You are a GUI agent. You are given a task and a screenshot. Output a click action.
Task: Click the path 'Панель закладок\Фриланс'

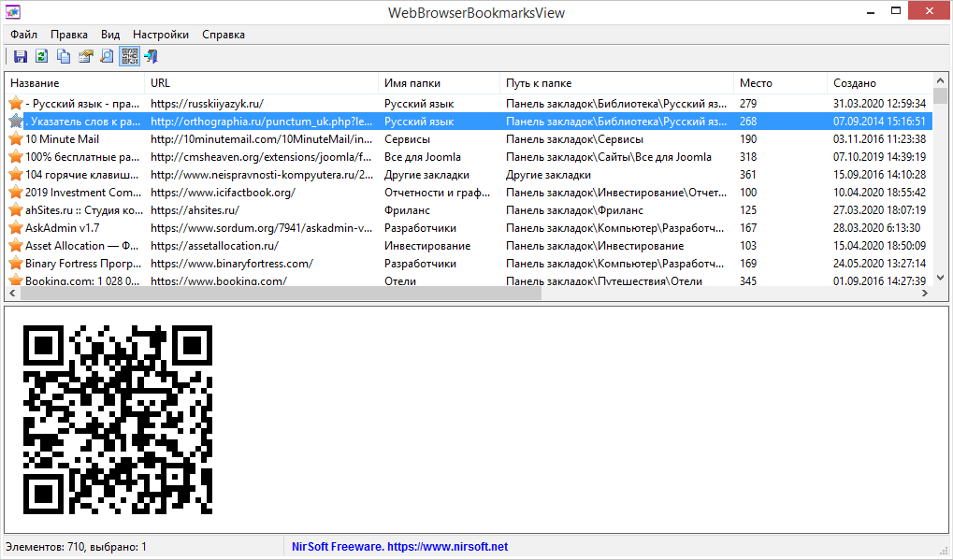(574, 210)
